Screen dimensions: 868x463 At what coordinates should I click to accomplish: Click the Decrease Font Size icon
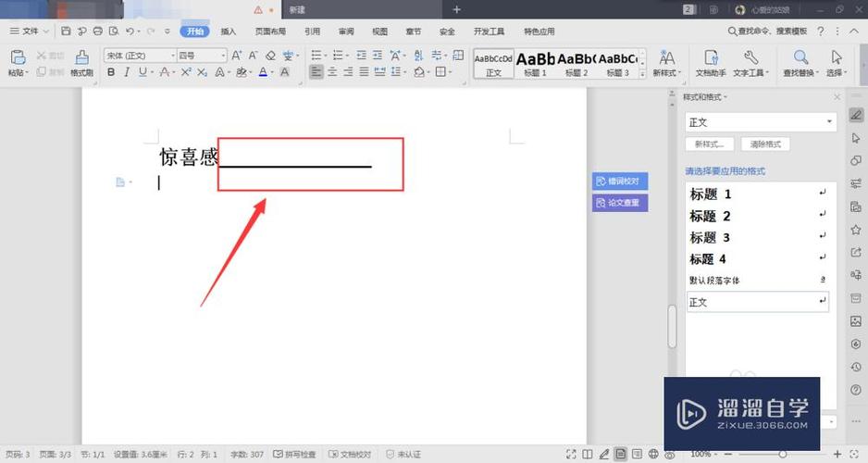[x=253, y=56]
